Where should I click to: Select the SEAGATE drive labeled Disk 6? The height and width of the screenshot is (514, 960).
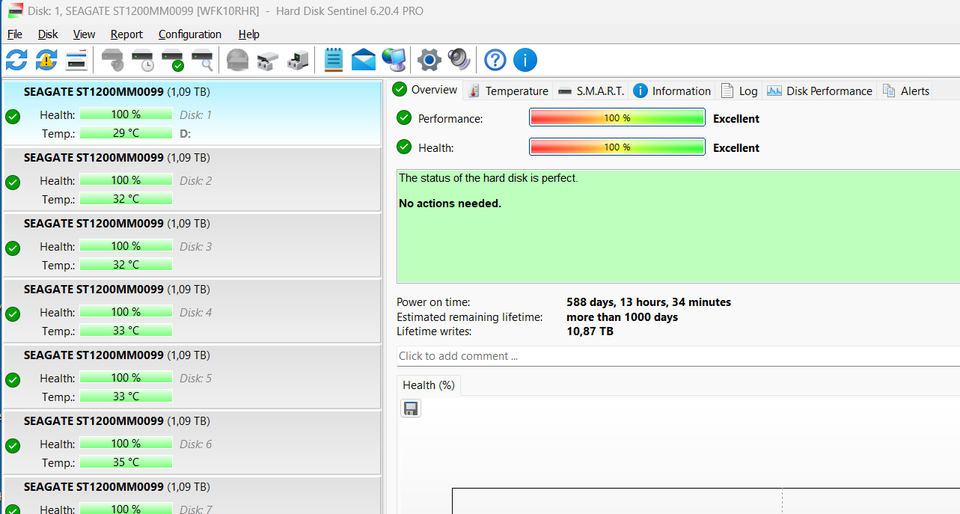click(x=192, y=444)
